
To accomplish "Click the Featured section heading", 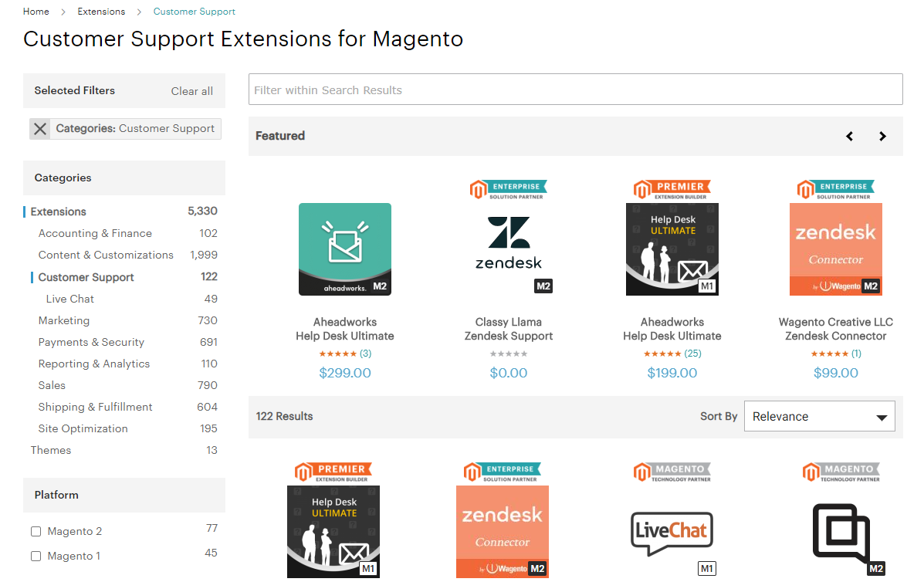I will coord(280,136).
